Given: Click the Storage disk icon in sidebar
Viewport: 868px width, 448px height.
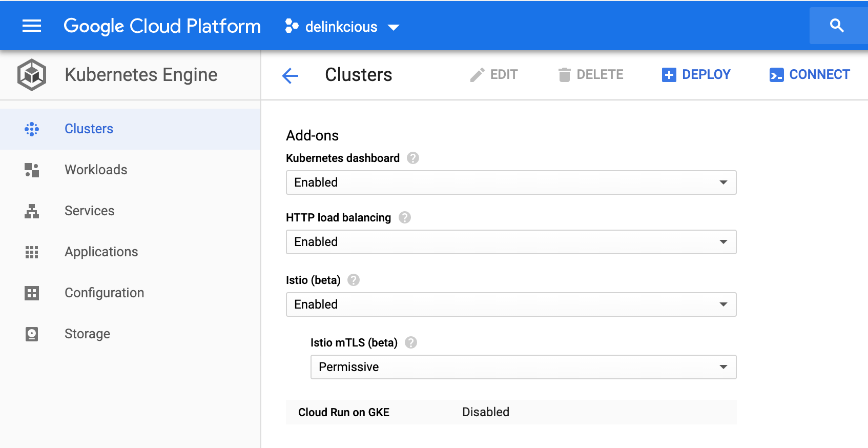Looking at the screenshot, I should tap(32, 334).
